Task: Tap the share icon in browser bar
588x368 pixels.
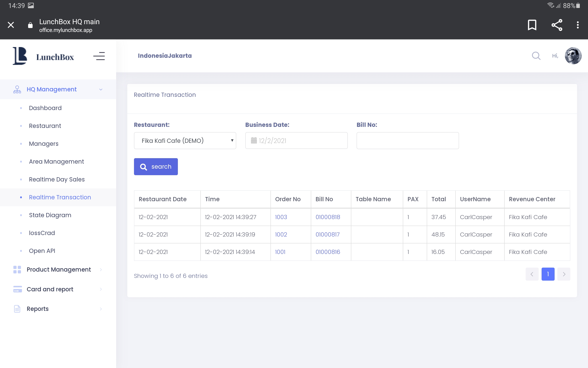Action: pos(557,25)
